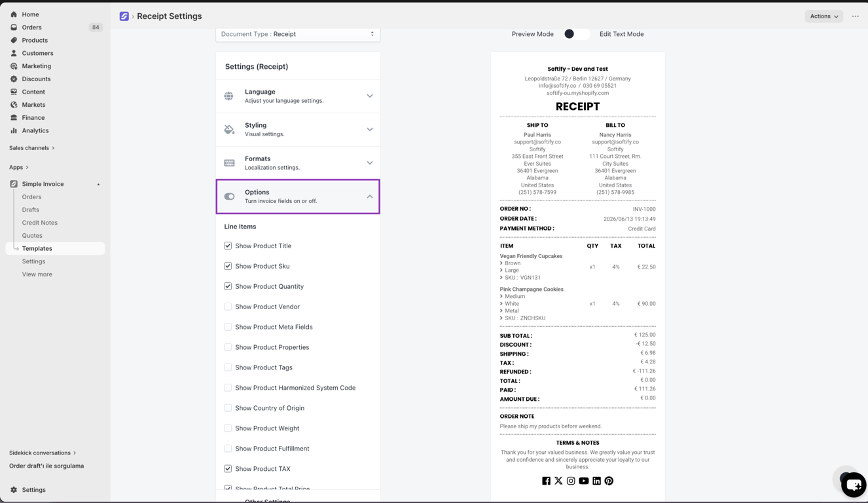Screen dimensions: 868x503
Task: Uncheck Show Product Sku checkbox
Action: 228,266
